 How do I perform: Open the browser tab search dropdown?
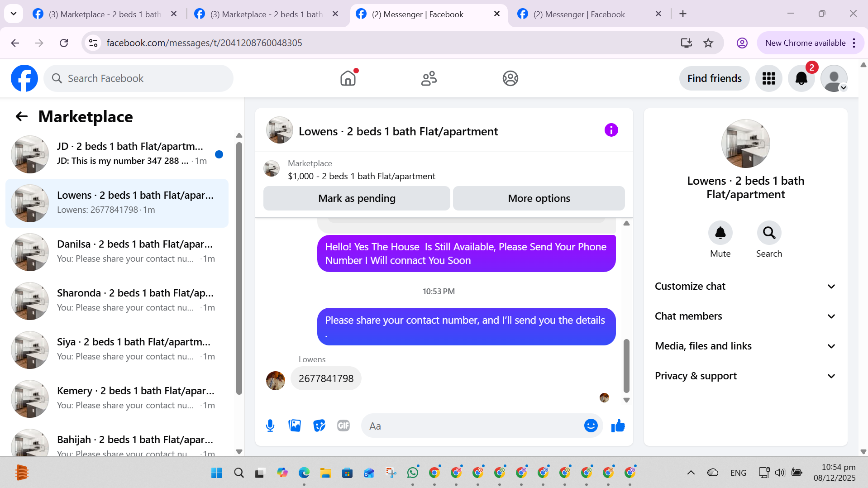[x=14, y=14]
